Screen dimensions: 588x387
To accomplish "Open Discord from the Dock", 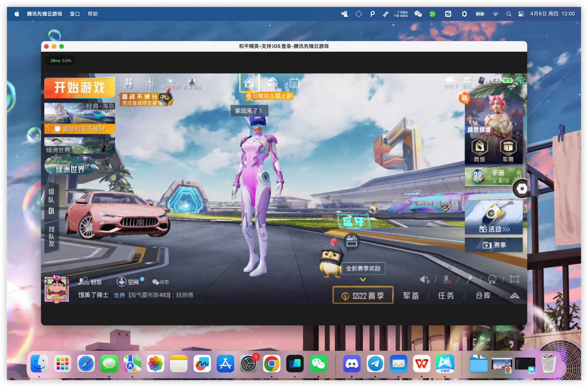I will point(352,364).
